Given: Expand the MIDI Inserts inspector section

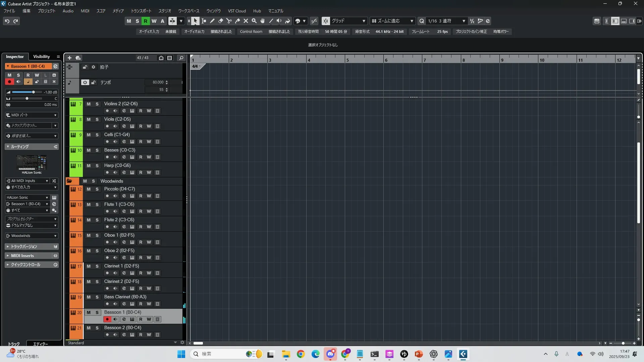Looking at the screenshot, I should tap(22, 256).
